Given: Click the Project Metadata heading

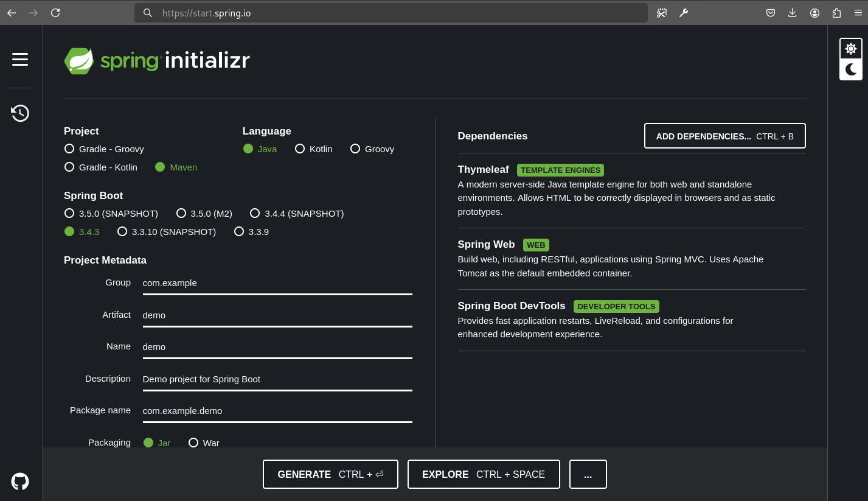Looking at the screenshot, I should pos(105,261).
